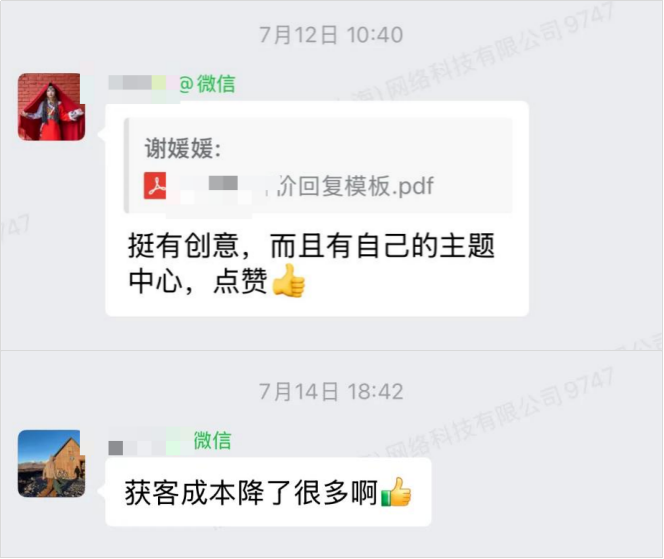The width and height of the screenshot is (664, 559).
Task: Select the 7月14日 18:42 timestamp
Action: (331, 391)
